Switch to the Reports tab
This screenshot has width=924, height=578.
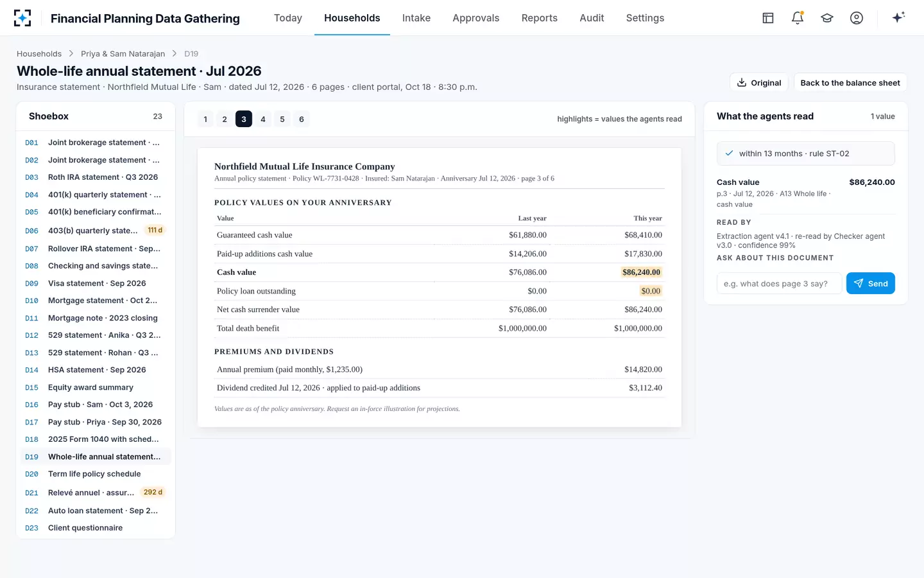pyautogui.click(x=540, y=18)
